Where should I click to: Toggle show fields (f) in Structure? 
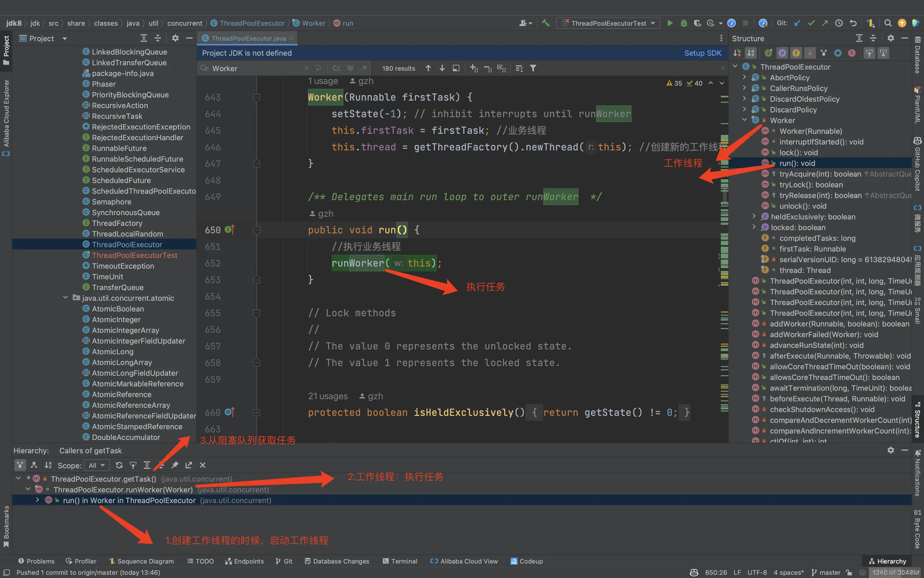[796, 53]
